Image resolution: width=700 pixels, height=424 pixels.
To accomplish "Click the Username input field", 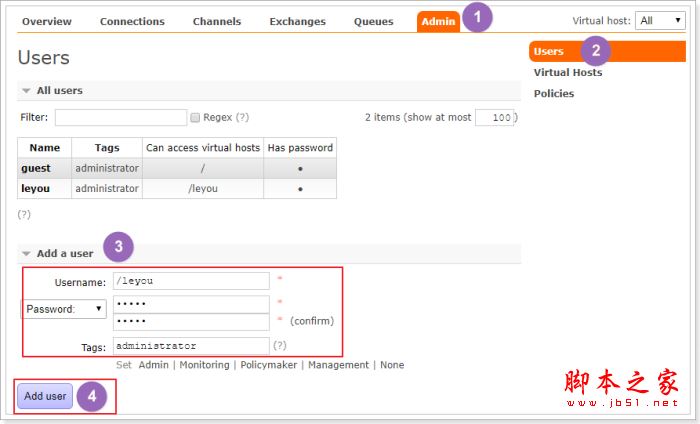I will pyautogui.click(x=191, y=281).
